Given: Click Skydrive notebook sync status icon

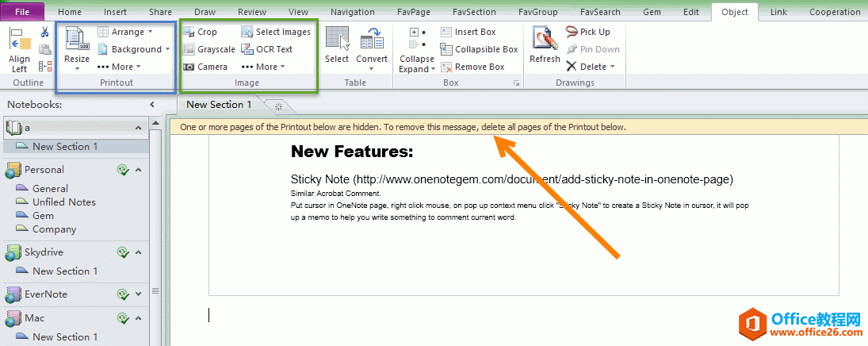Looking at the screenshot, I should [123, 252].
